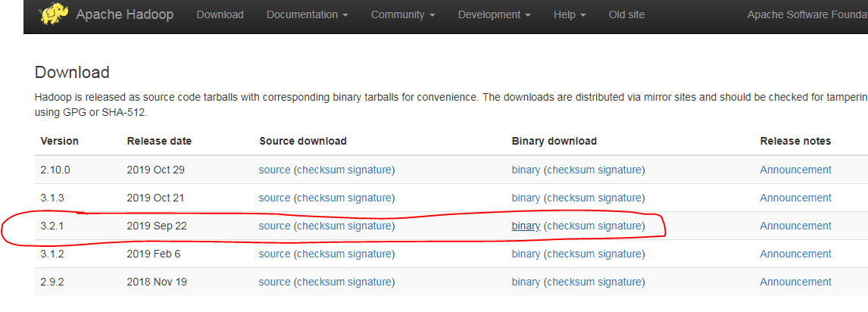Click the Source download column header
868x312 pixels.
303,141
